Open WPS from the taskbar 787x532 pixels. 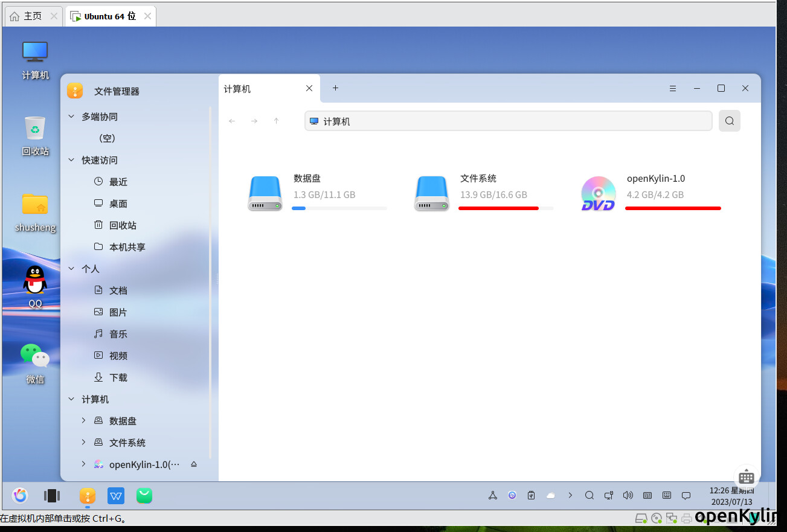tap(116, 496)
